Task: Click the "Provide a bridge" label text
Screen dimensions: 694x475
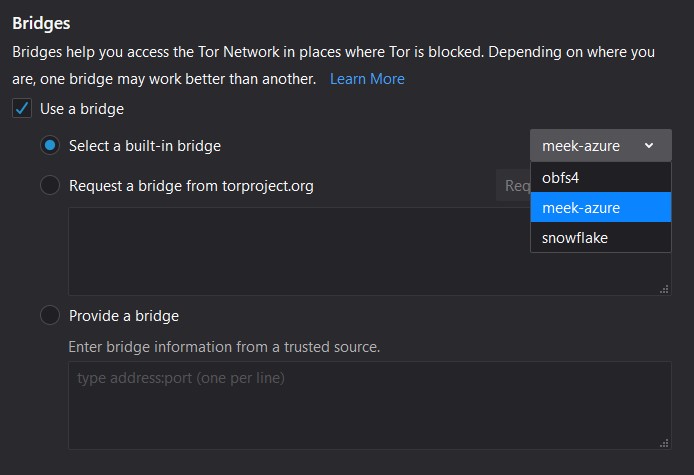Action: pyautogui.click(x=124, y=315)
